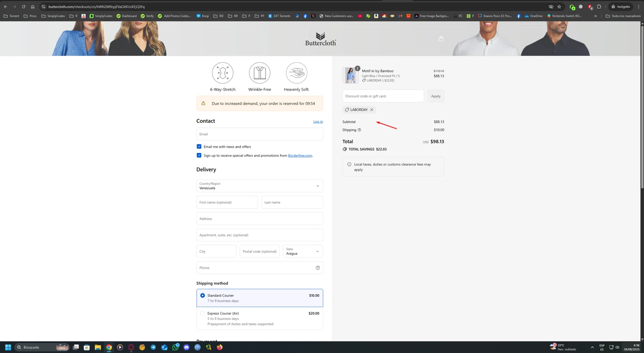Click the Incógnito profile button

620,7
